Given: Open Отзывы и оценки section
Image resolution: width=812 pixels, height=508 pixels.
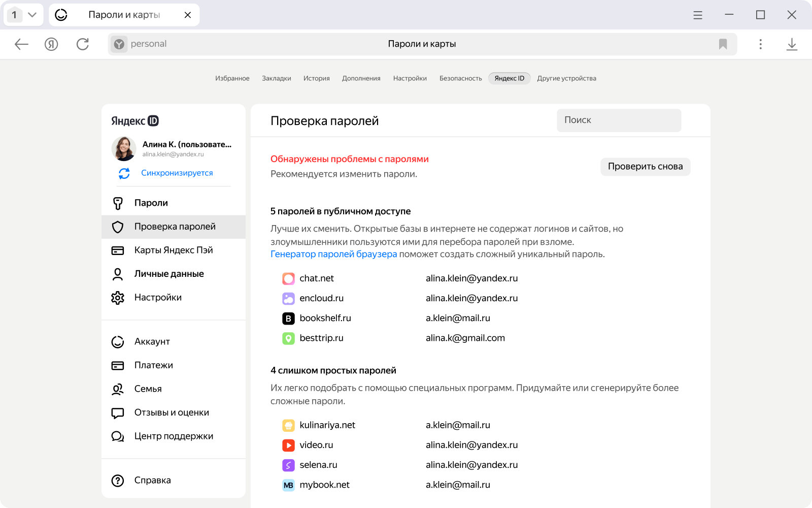Looking at the screenshot, I should (174, 412).
